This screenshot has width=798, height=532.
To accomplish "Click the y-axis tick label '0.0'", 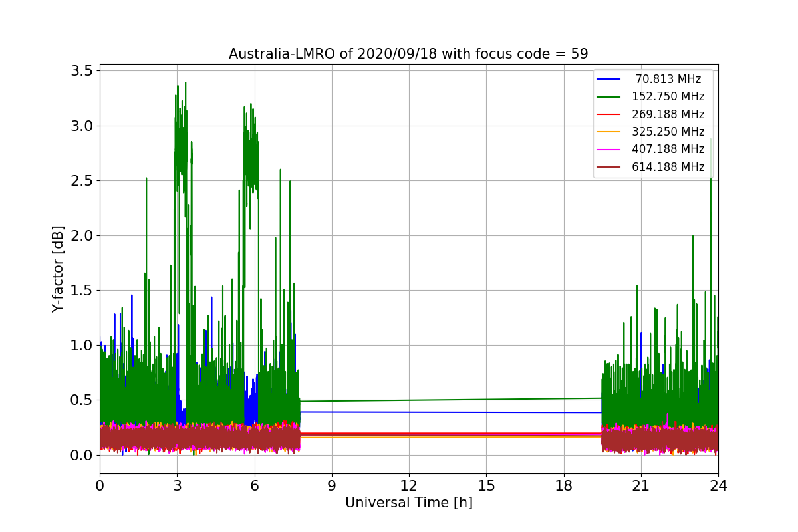I will click(82, 455).
